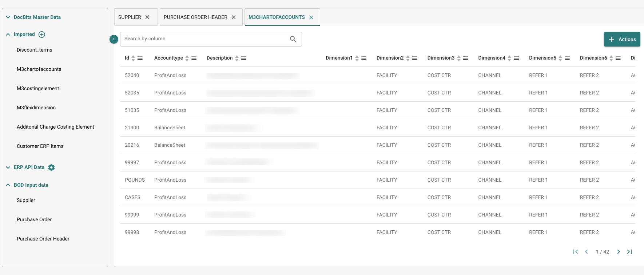This screenshot has height=275, width=644.
Task: Toggle sort on the Dimension5 column
Action: (x=560, y=58)
